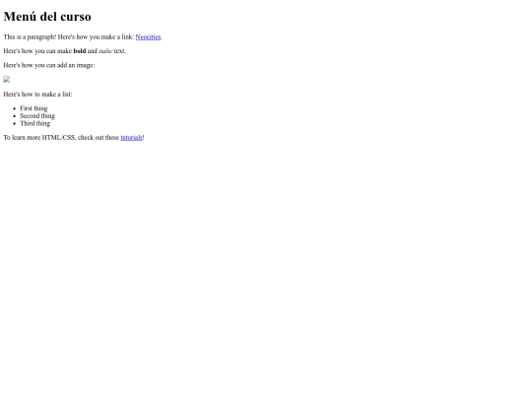Click the First thing list item

coord(33,108)
